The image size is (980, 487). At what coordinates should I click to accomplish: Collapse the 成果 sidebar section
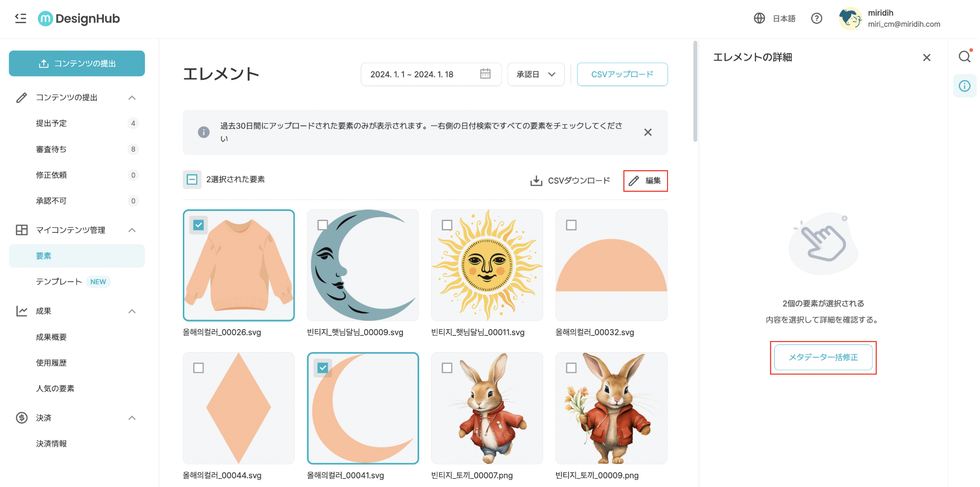[x=132, y=311]
